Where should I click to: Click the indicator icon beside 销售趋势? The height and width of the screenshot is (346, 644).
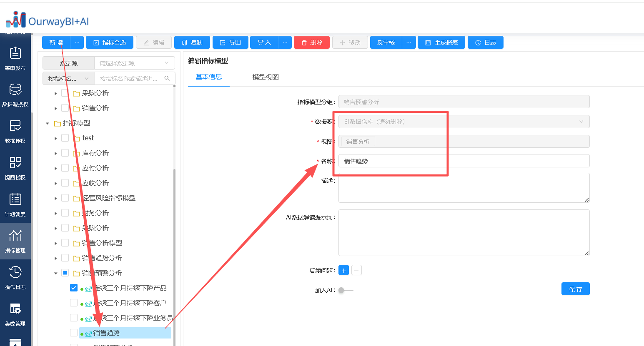88,334
